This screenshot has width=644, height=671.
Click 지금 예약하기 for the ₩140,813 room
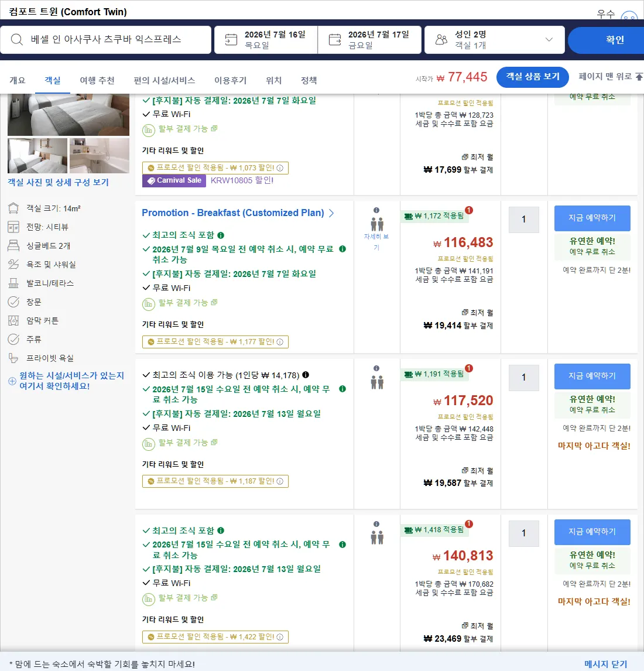click(592, 532)
